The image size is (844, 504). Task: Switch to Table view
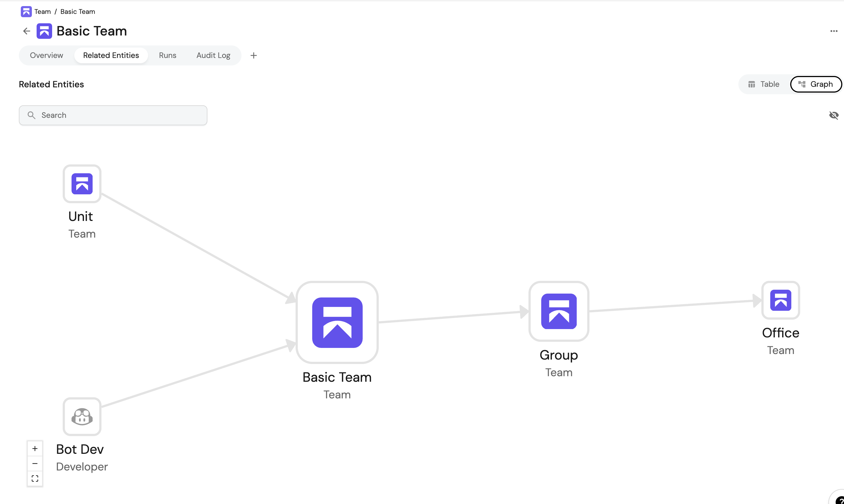coord(764,84)
